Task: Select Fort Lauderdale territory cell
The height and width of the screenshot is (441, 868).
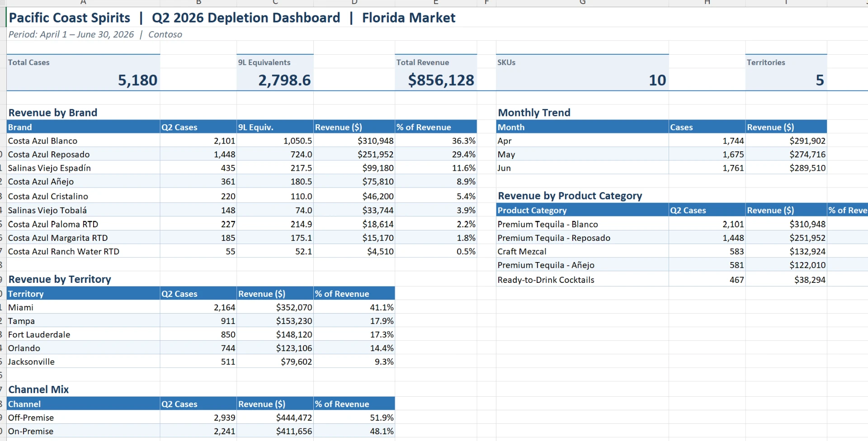Action: point(83,334)
